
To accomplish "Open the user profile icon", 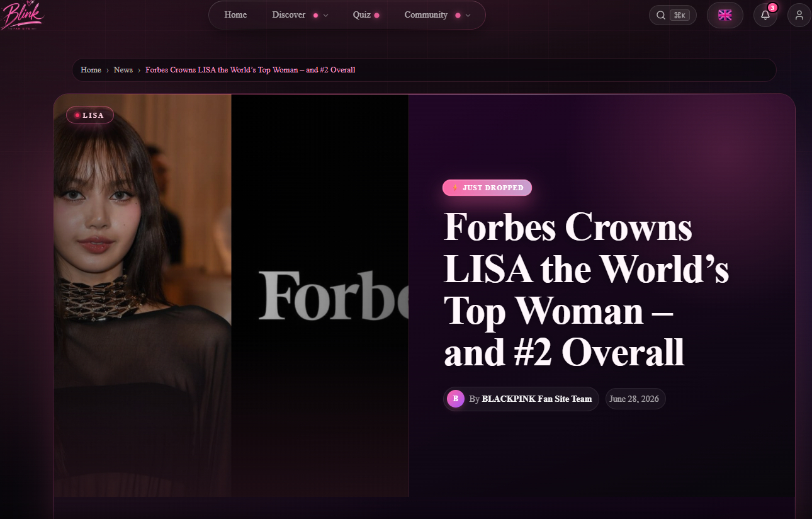I will click(799, 15).
